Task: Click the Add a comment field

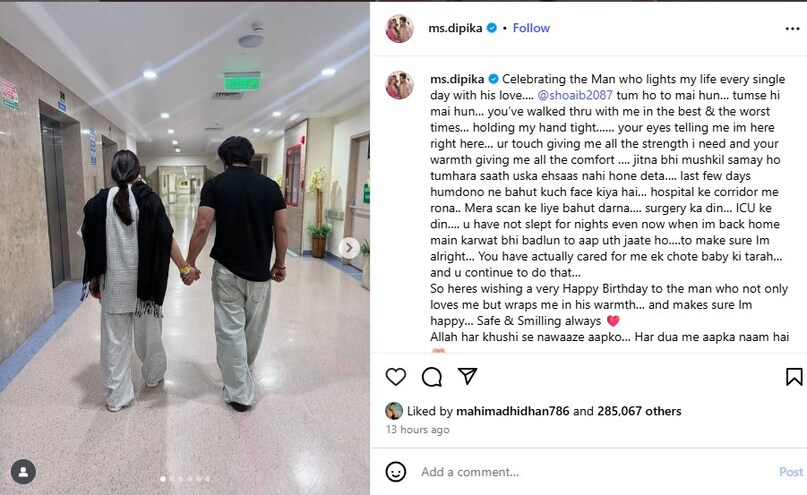Action: coord(594,472)
